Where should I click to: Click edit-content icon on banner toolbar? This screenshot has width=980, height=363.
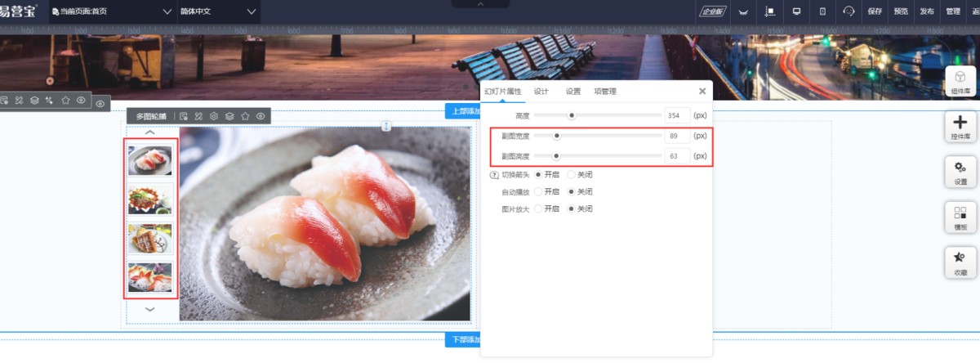(x=4, y=100)
